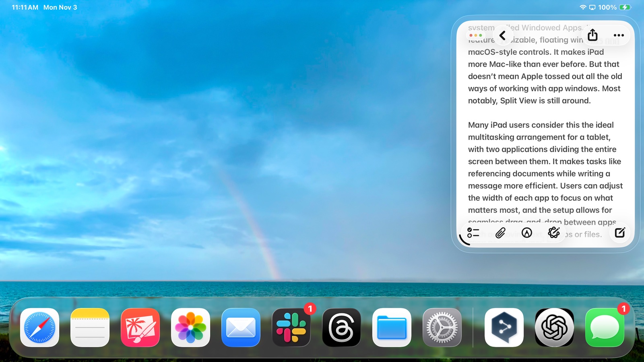The height and width of the screenshot is (362, 644).
Task: Tap the Notes window control dots
Action: pos(476,35)
